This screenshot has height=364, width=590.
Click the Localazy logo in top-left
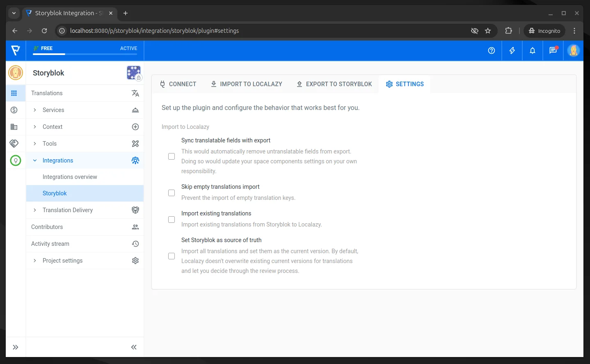16,50
